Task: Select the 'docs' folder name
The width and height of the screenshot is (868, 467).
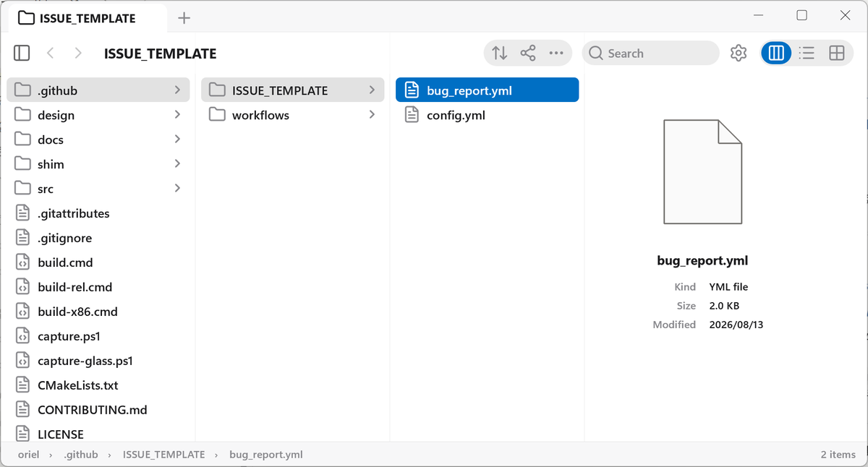Action: (x=51, y=140)
